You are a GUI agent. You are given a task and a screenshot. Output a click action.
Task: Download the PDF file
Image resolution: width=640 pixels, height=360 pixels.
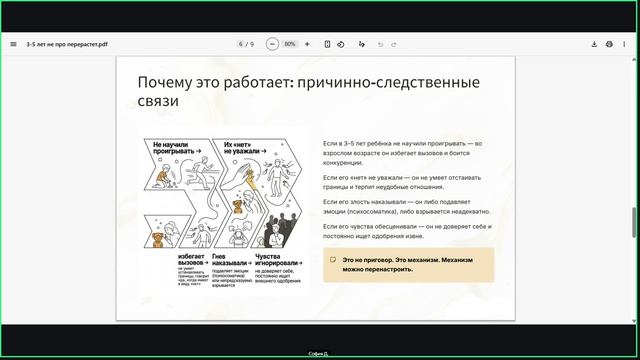[594, 44]
